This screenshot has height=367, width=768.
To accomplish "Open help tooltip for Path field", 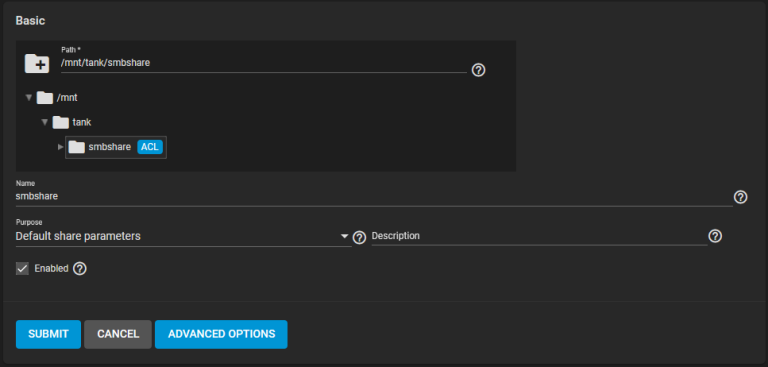I will tap(478, 70).
